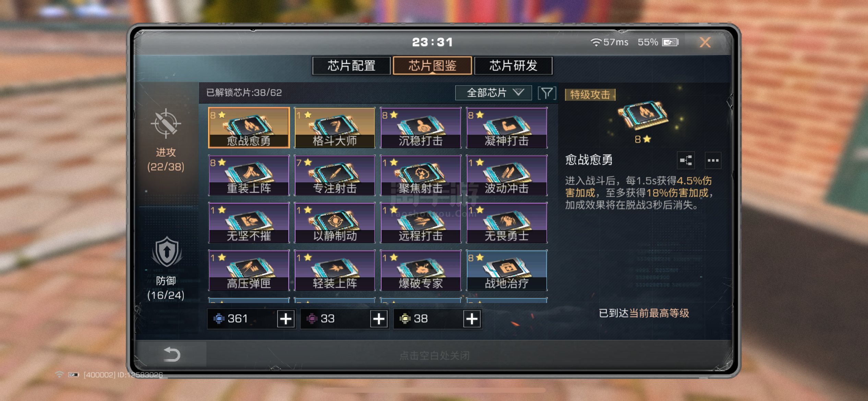
Task: Select the 格斗大师 chip card
Action: [x=335, y=128]
